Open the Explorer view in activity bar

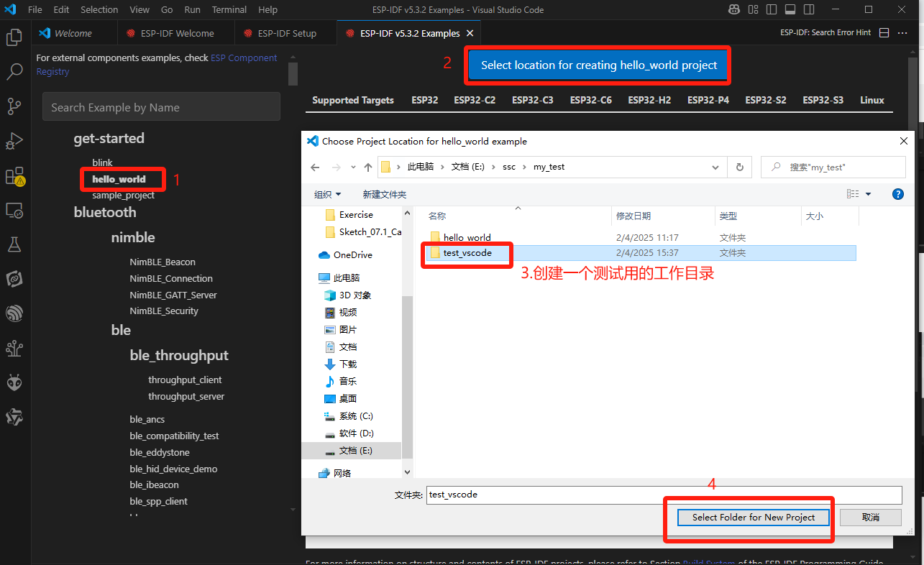[x=14, y=37]
